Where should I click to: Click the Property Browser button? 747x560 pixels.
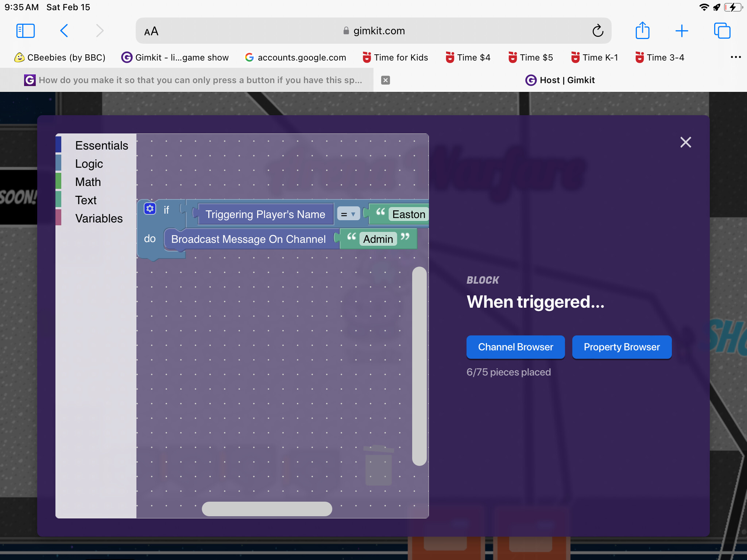coord(622,347)
